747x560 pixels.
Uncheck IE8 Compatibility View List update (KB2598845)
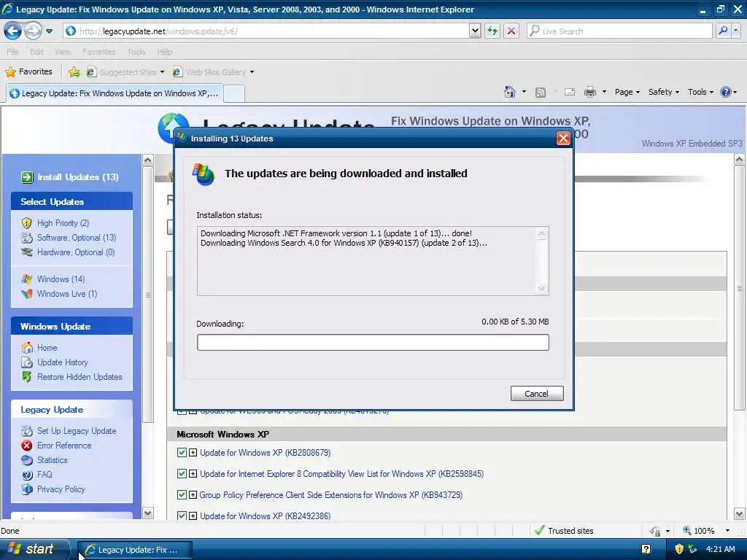click(x=182, y=473)
